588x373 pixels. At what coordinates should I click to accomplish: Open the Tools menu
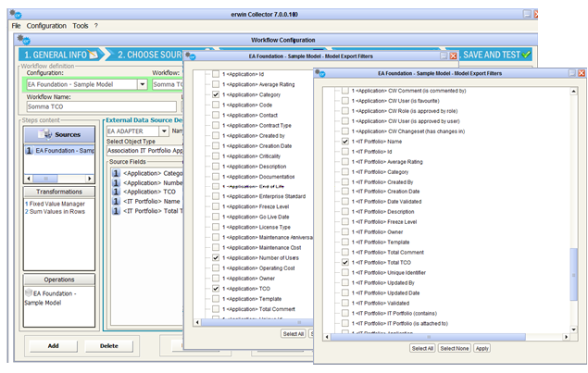81,25
